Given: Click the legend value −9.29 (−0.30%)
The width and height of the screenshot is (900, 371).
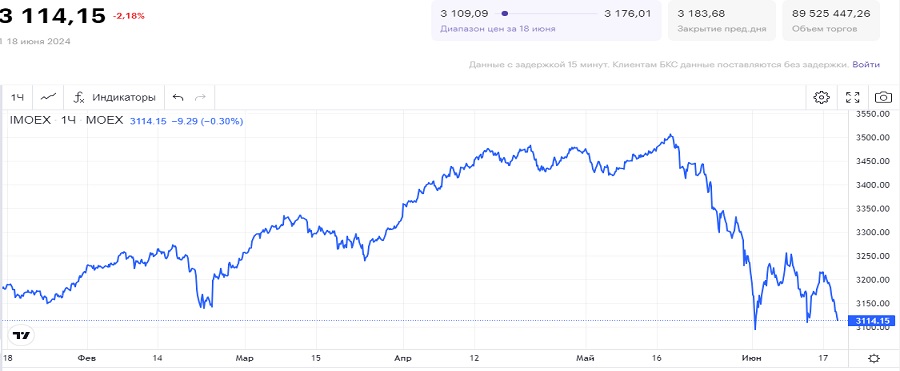Looking at the screenshot, I should [207, 121].
